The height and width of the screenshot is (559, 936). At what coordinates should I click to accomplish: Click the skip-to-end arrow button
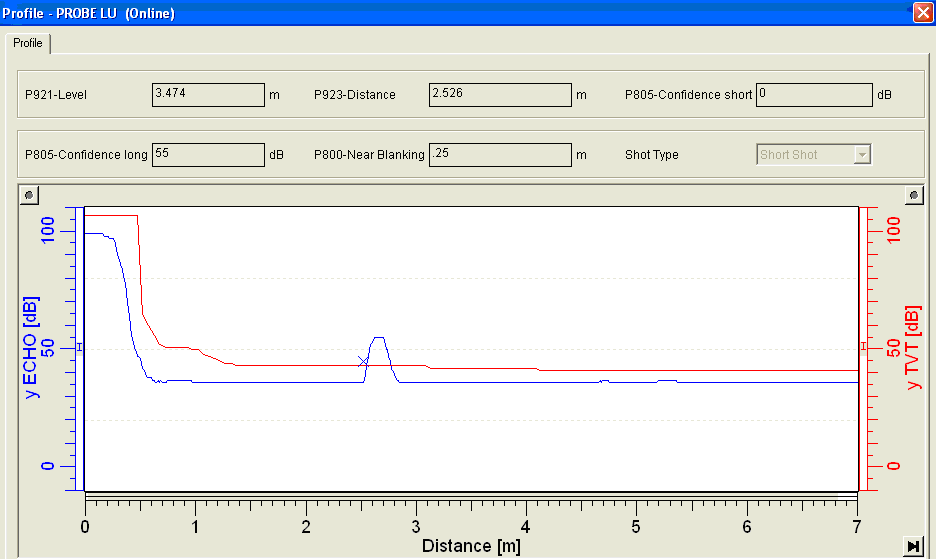(x=913, y=546)
